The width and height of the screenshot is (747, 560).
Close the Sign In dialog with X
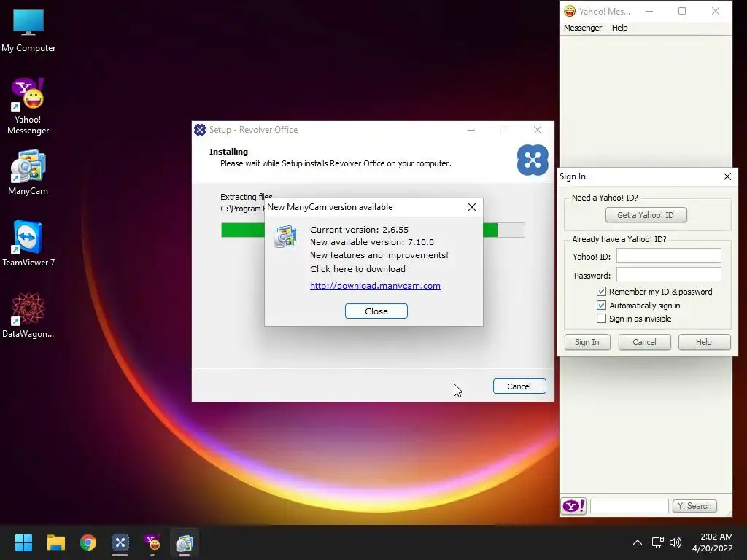727,176
